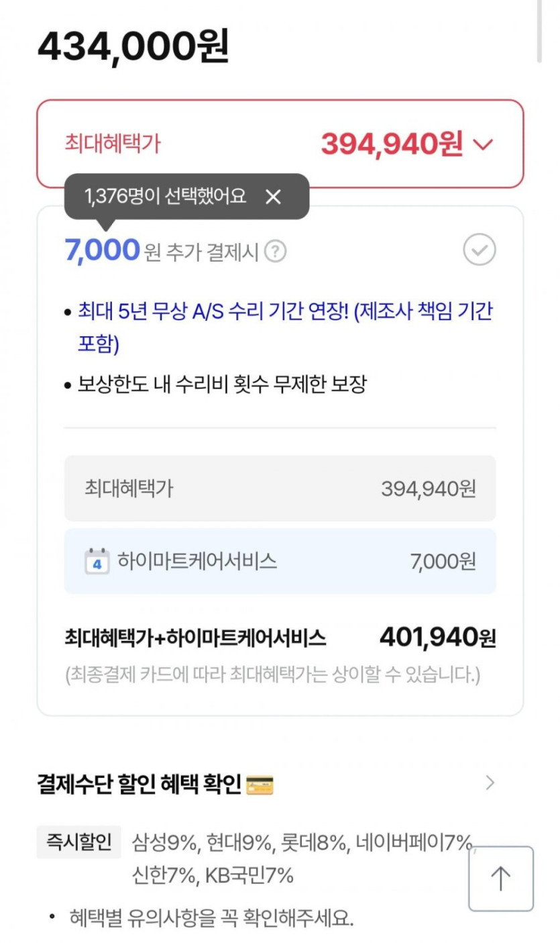Screen dimensions: 560x943
Task: Click the page scrollbar thumb
Action: coord(539,31)
